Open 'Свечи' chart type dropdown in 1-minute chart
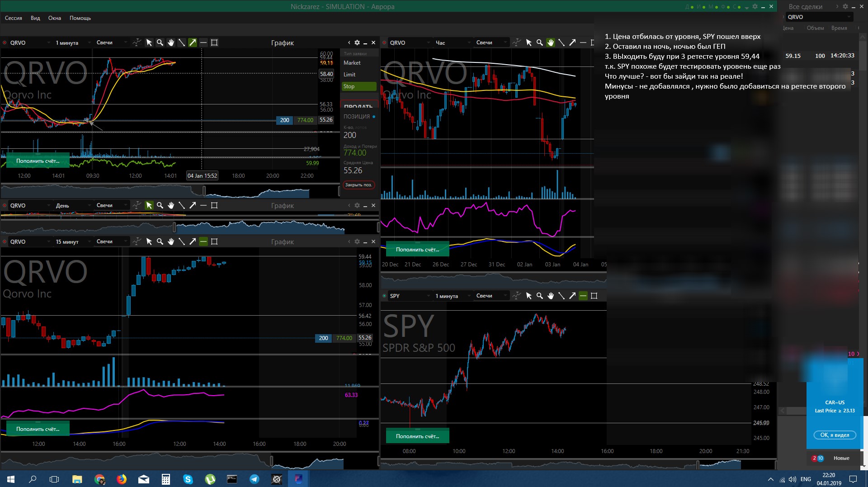868x487 pixels. [x=111, y=43]
